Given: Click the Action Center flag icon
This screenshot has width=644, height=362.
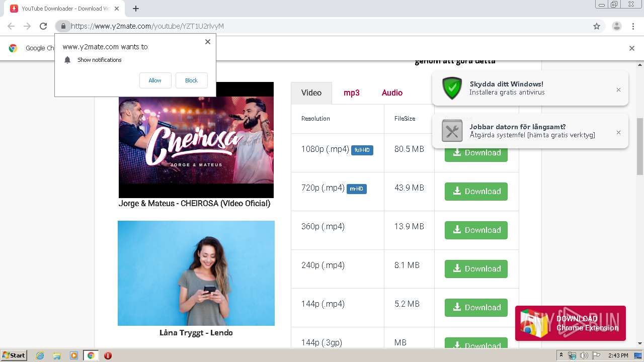Looking at the screenshot, I should [x=595, y=355].
